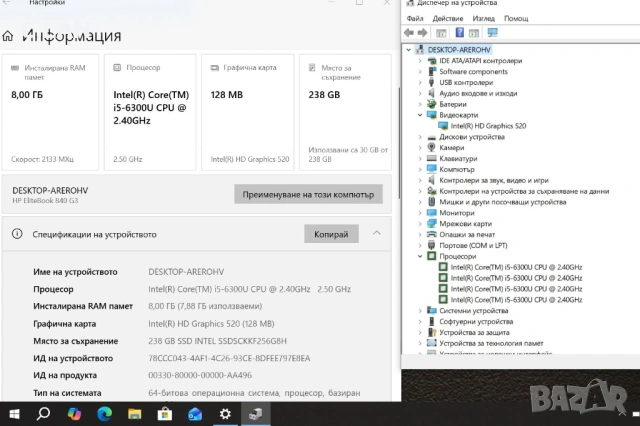Click the Процесор info card

click(150, 112)
